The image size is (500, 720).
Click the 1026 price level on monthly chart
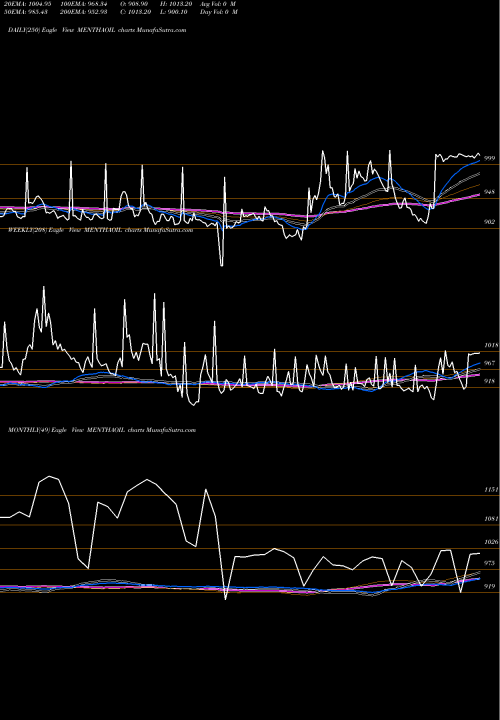click(491, 542)
